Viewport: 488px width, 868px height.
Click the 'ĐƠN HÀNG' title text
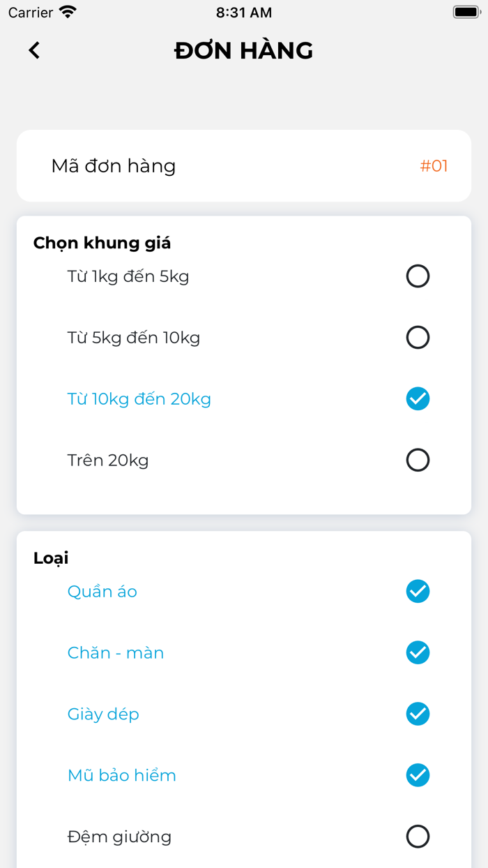(x=244, y=50)
